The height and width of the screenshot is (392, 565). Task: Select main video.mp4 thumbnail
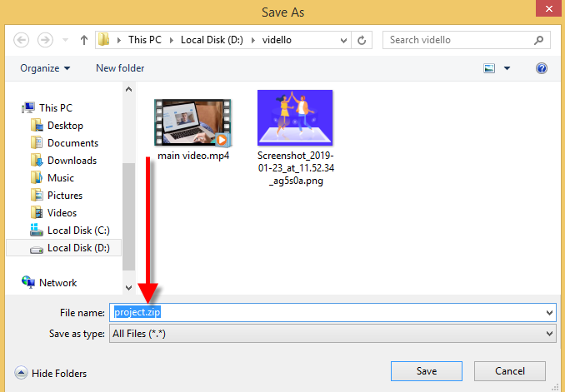point(192,122)
